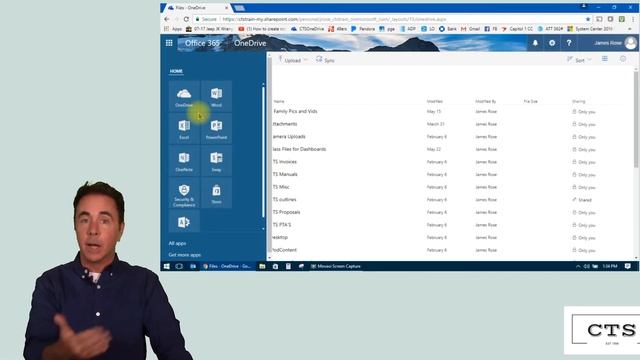640x360 pixels.
Task: Reload the page in Chrome
Action: click(186, 19)
